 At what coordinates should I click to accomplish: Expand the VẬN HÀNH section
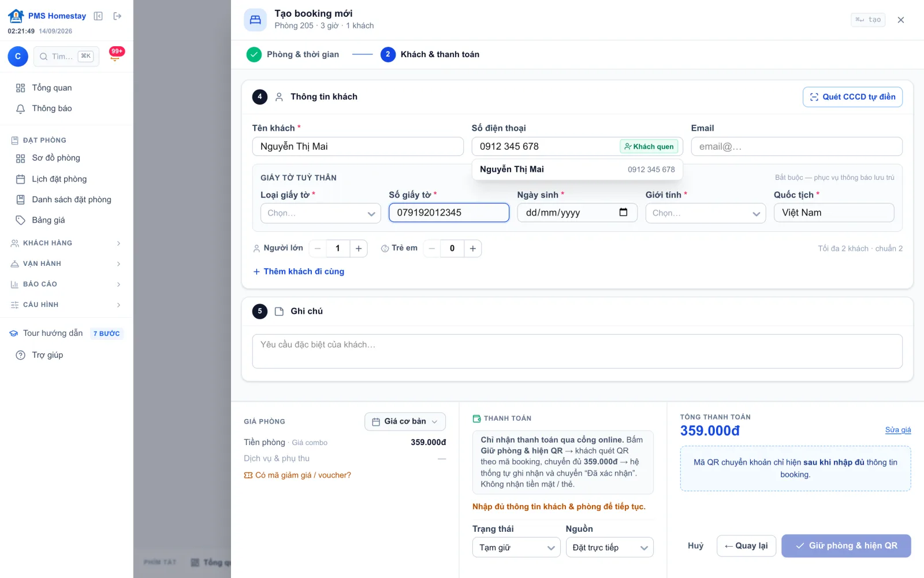pyautogui.click(x=66, y=264)
